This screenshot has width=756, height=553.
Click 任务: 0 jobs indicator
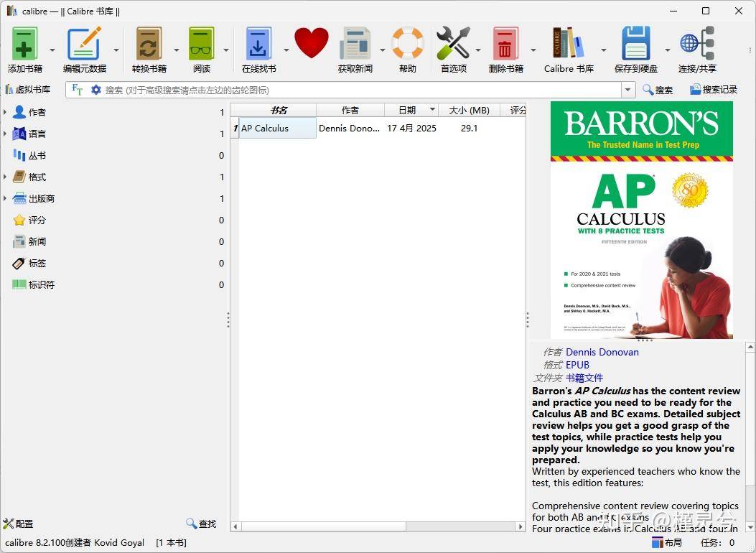pos(717,542)
